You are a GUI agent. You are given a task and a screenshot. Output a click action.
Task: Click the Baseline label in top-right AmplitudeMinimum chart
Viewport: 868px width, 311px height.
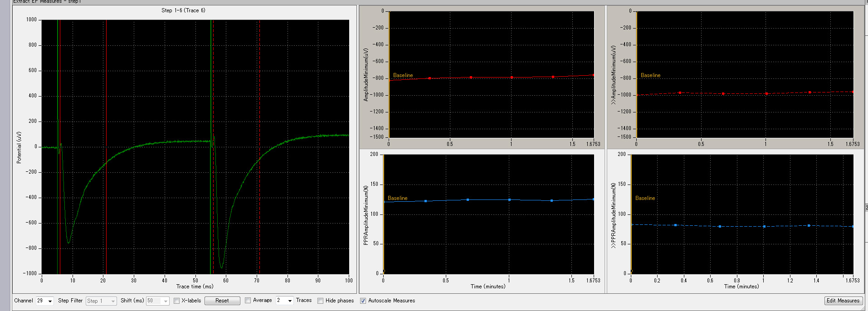650,75
